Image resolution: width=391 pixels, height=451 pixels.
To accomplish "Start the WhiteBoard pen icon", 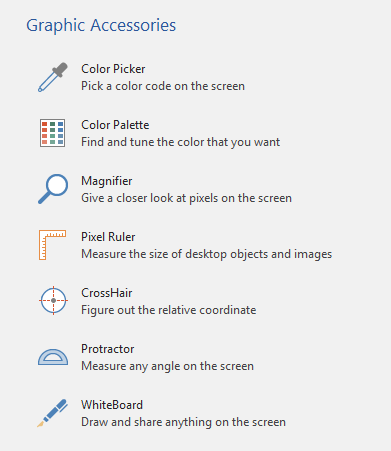I will (x=52, y=413).
